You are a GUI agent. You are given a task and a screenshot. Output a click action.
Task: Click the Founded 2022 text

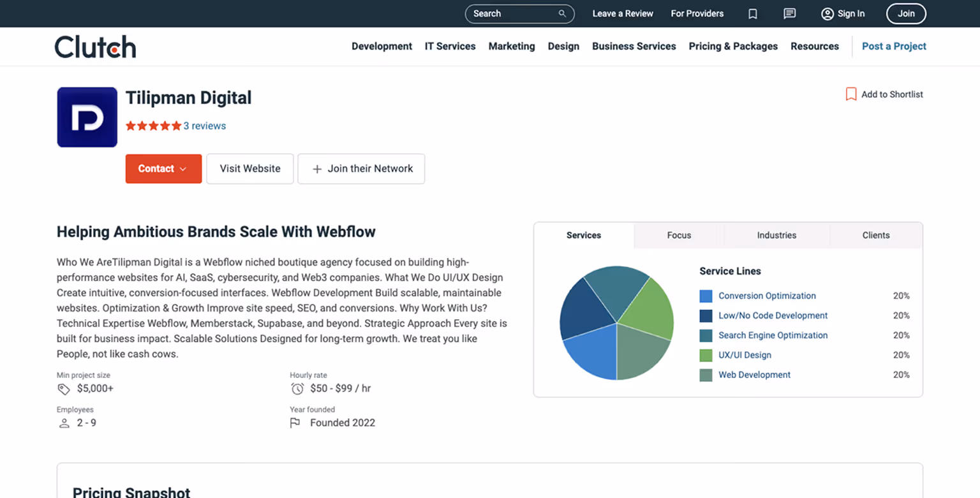(x=343, y=423)
